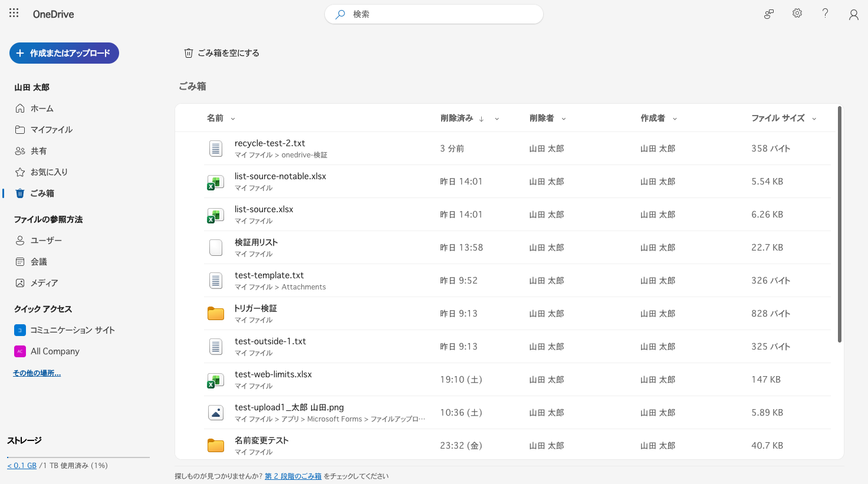Click the ごみ箱 trash icon in the sidebar
The image size is (868, 484).
(20, 193)
